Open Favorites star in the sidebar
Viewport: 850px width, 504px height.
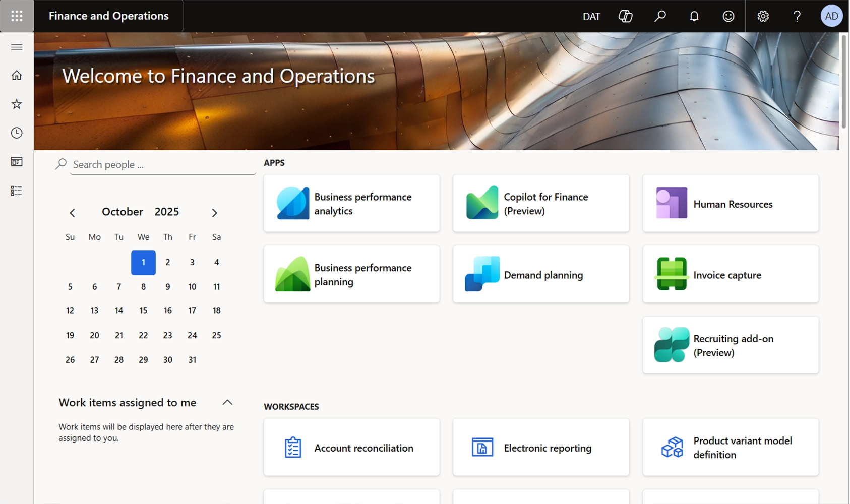click(x=17, y=104)
